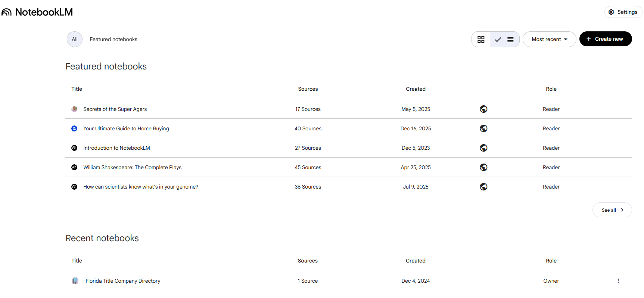Click Reader role in the Shakespeare row
This screenshot has height=298, width=644.
point(551,167)
